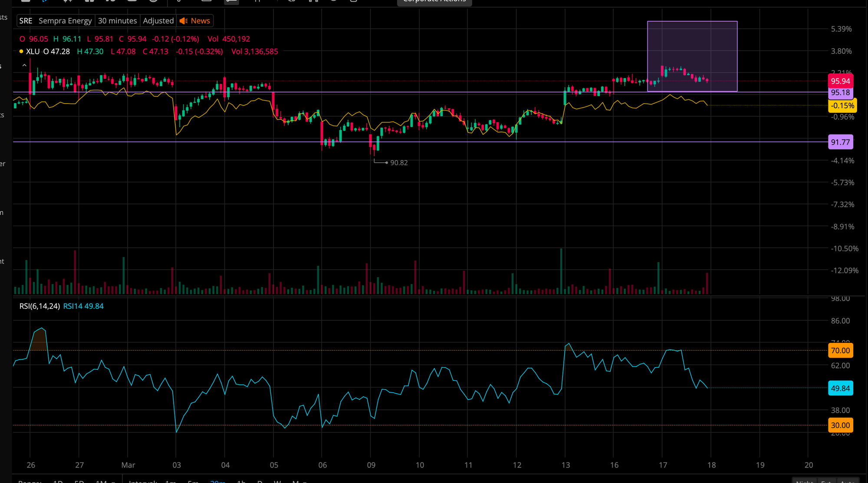
Task: Click the orange 70.00 RSI overbought tag
Action: pyautogui.click(x=840, y=351)
